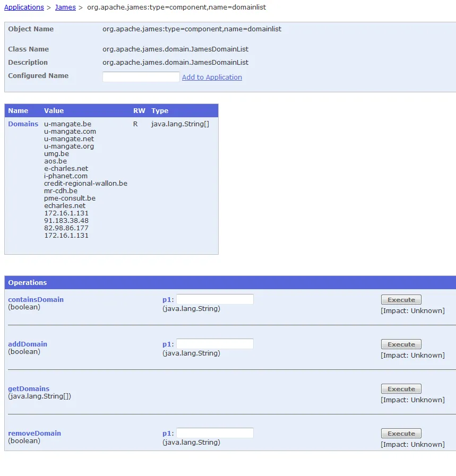The height and width of the screenshot is (476, 456).
Task: Select the 91.183.38.48 address value
Action: pos(66,221)
